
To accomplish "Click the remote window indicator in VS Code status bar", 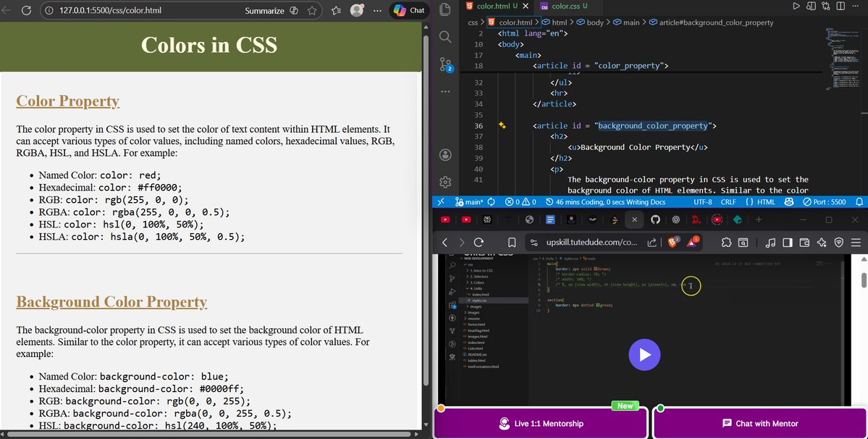I will [441, 202].
